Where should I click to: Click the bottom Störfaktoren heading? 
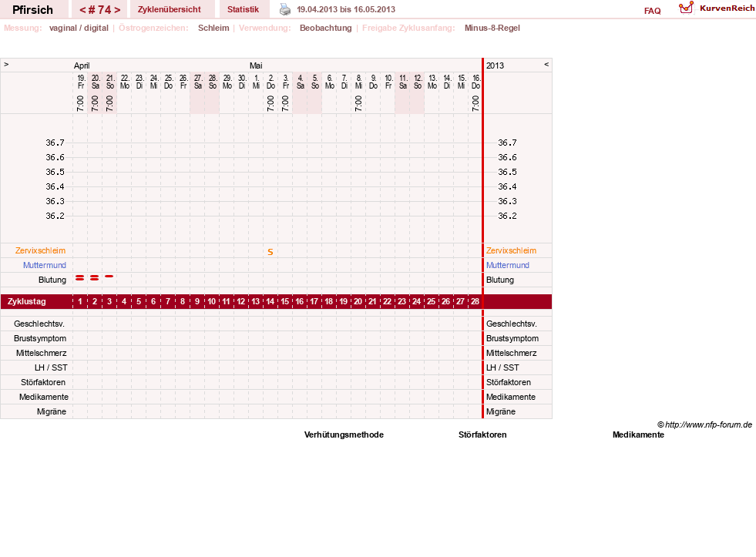pyautogui.click(x=482, y=435)
